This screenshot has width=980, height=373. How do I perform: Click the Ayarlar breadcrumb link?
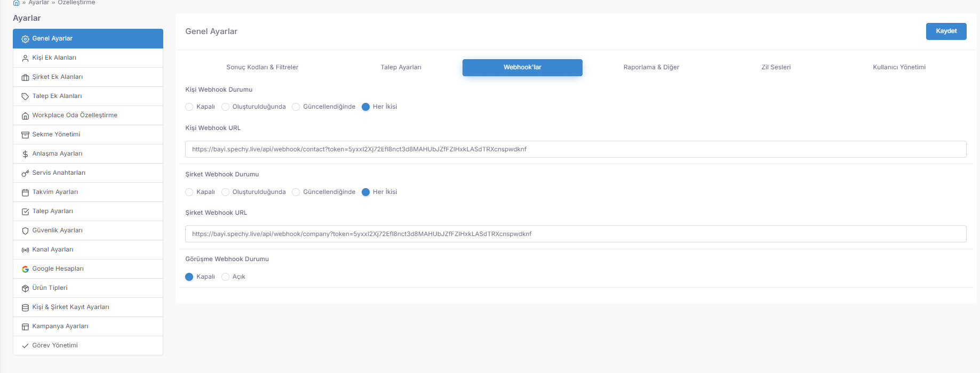coord(39,3)
